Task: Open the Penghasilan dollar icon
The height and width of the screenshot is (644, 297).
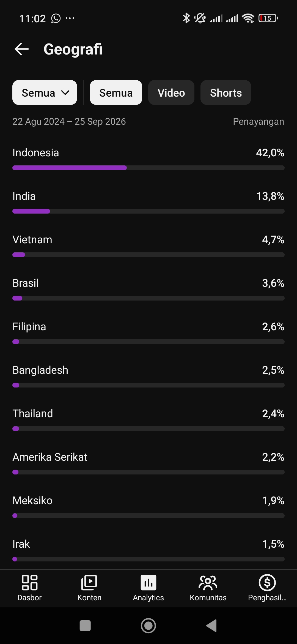Action: coord(267,583)
